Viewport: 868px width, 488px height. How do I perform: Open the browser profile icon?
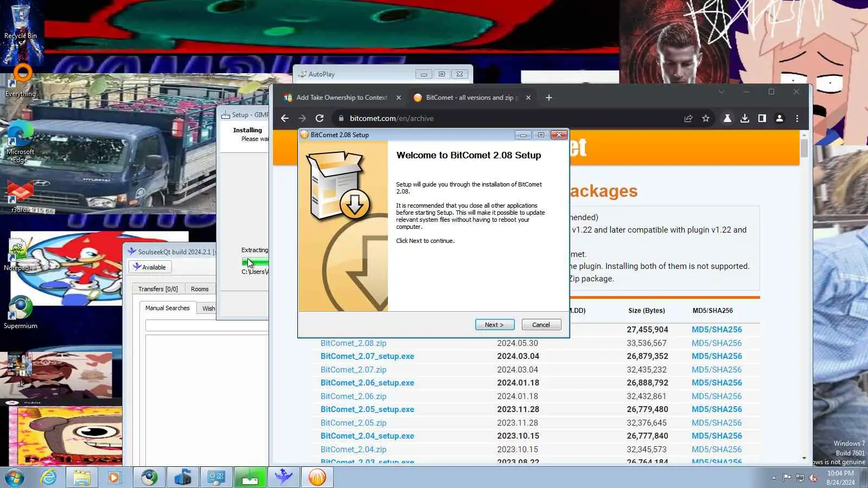(780, 118)
